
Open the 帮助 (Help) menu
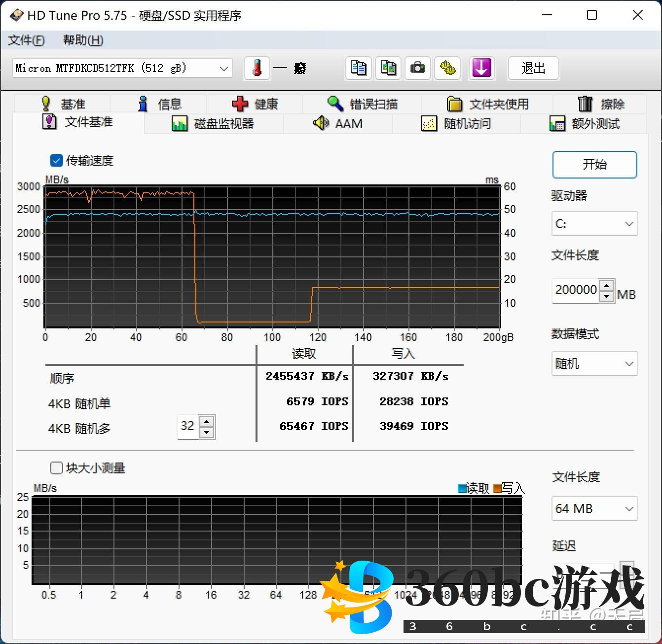[83, 40]
